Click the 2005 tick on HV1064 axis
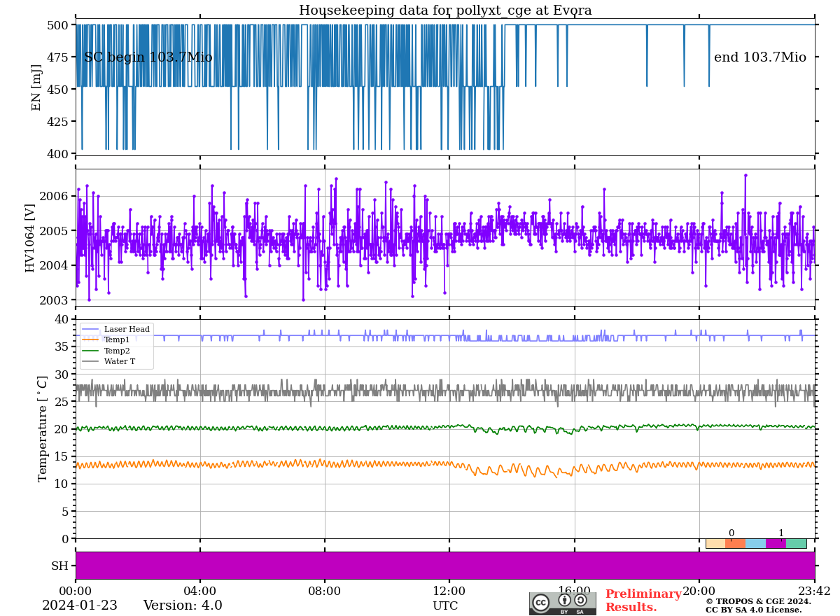 coord(54,231)
